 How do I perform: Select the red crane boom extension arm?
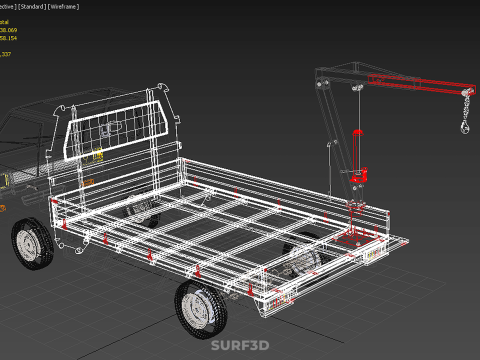click(421, 84)
